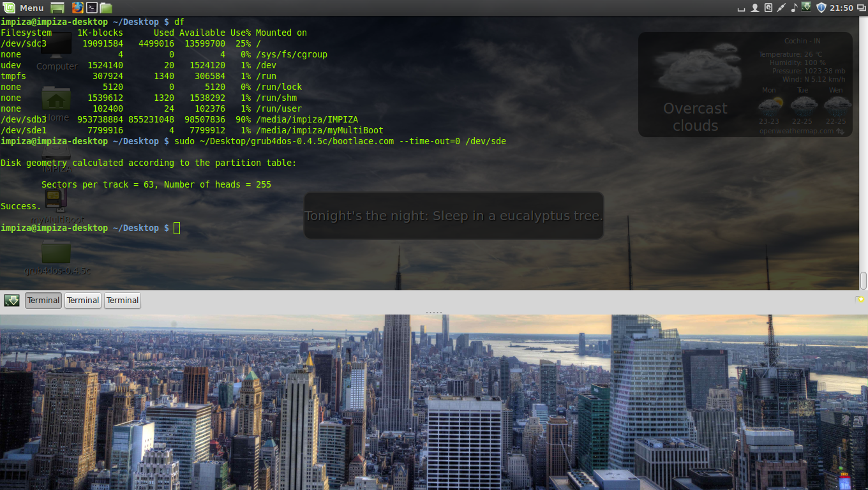Open the update manager shield icon
The height and width of the screenshot is (490, 868).
821,8
